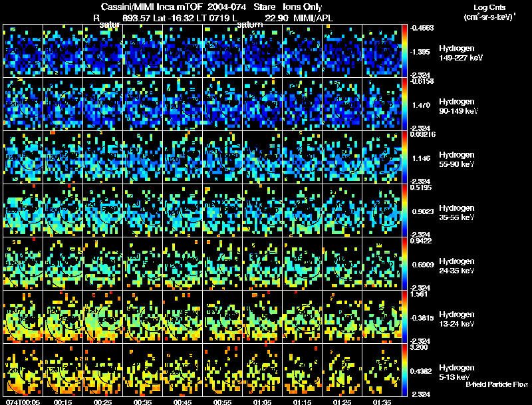Click the '-0.6158' colorbar value
Screen dimensions: 532x405
(422, 81)
